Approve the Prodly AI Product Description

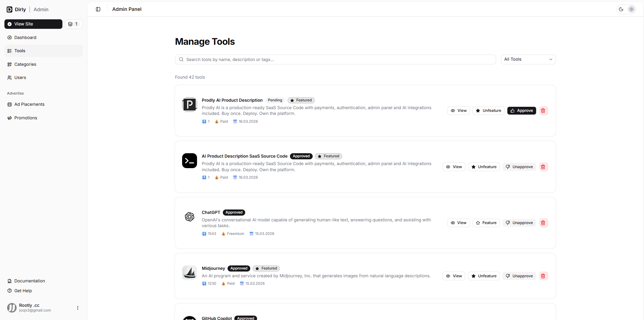[521, 111]
